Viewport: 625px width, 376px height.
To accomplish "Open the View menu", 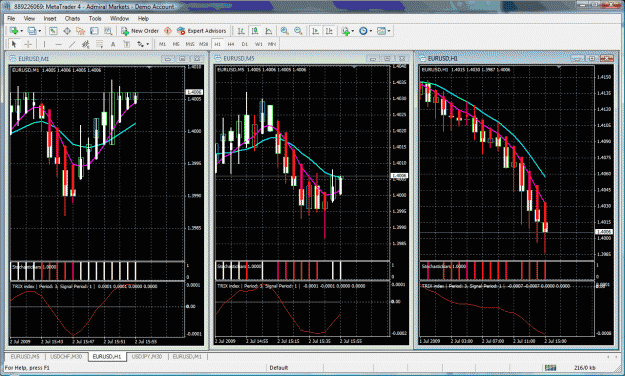I will click(29, 18).
